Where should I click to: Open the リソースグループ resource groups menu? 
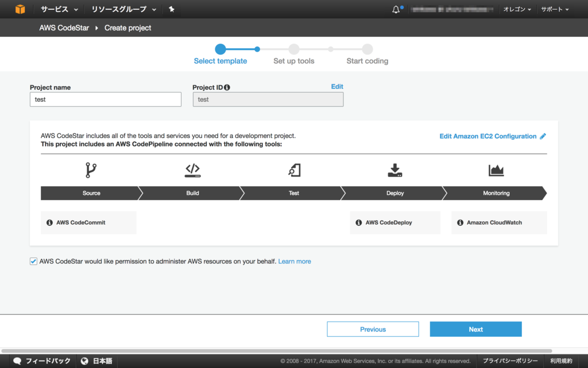coord(123,9)
